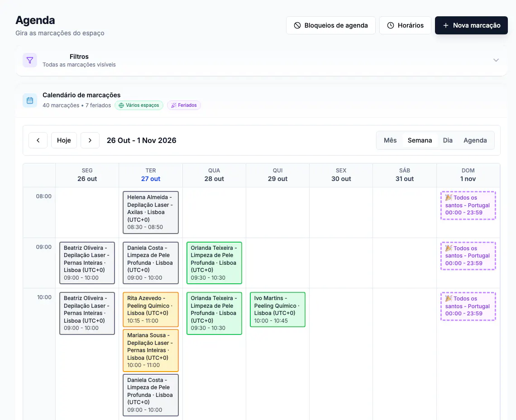Click the 26 Out - 1 Nov 2026 range title
This screenshot has width=516, height=420.
point(142,141)
